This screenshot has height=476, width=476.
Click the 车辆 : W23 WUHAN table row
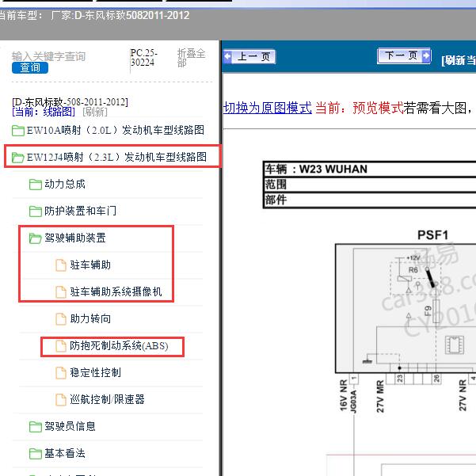pos(370,169)
